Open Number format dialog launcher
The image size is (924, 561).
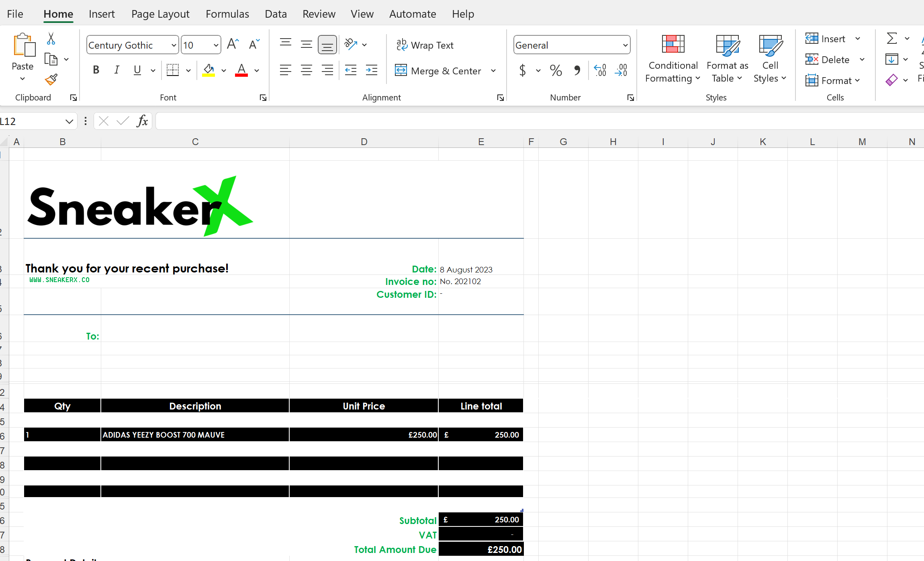click(x=631, y=98)
